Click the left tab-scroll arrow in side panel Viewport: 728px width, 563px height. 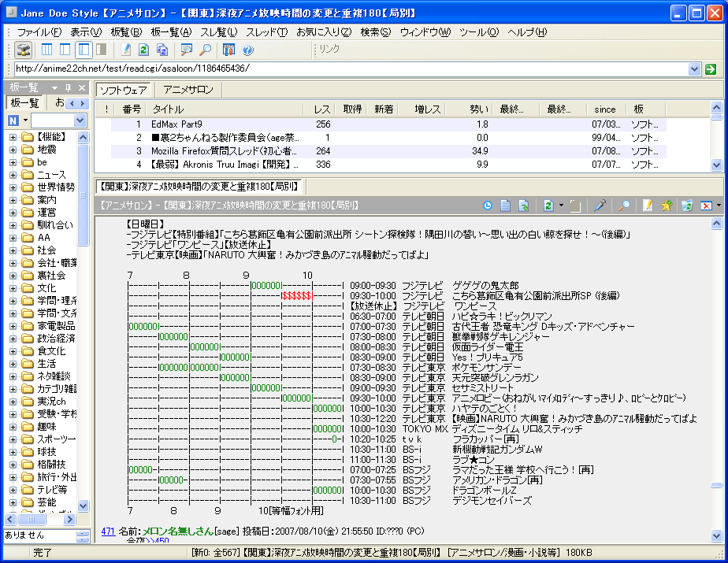(72, 103)
